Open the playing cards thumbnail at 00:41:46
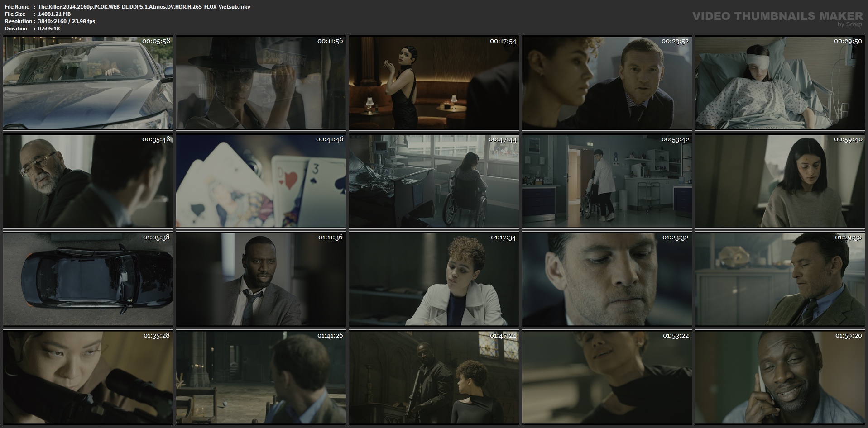 [x=261, y=181]
